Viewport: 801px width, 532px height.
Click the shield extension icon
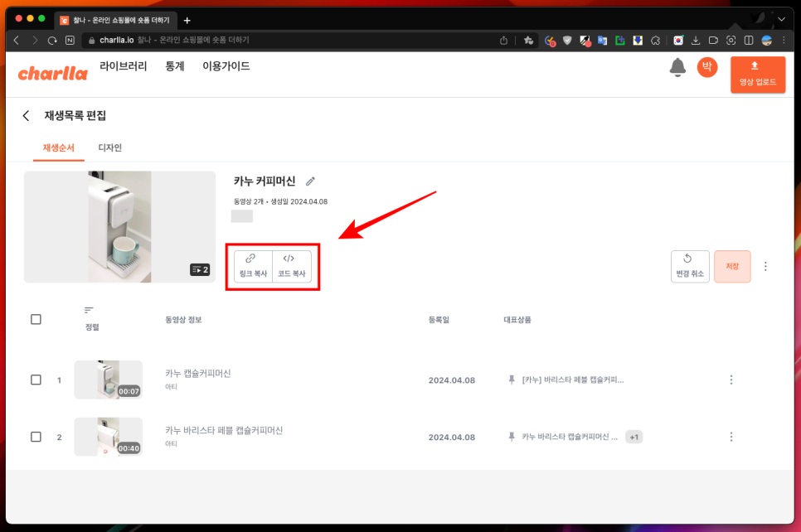567,41
